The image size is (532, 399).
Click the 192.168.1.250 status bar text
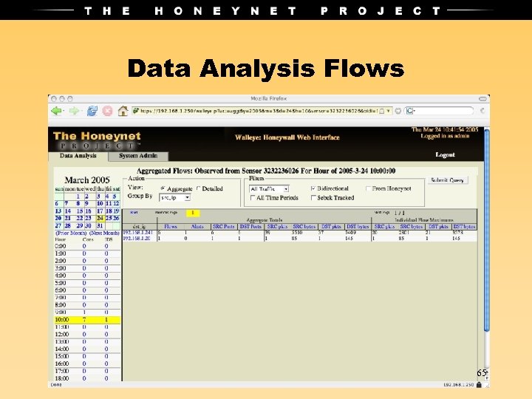(458, 385)
